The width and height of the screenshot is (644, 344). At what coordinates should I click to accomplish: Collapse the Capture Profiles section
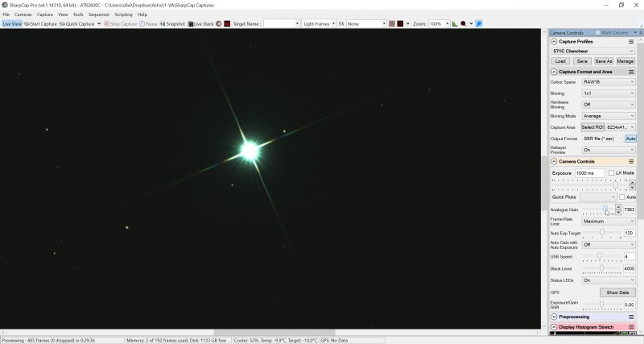(x=554, y=42)
